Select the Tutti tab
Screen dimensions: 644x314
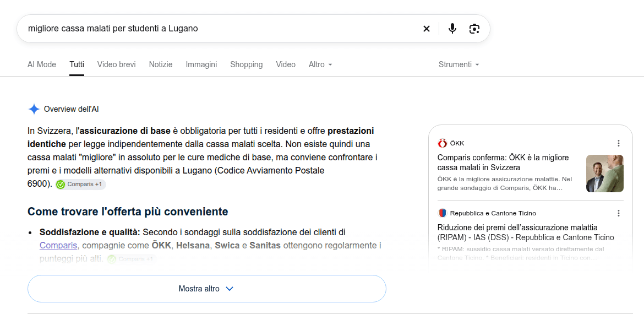77,64
